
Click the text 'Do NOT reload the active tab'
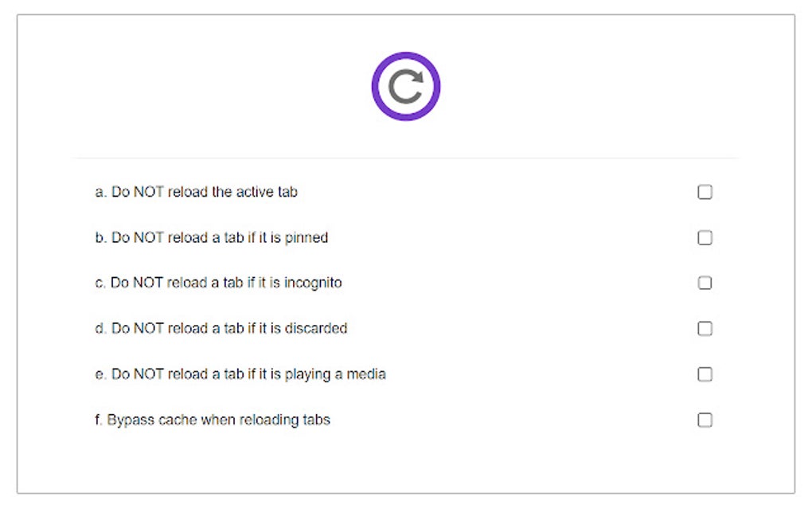197,192
